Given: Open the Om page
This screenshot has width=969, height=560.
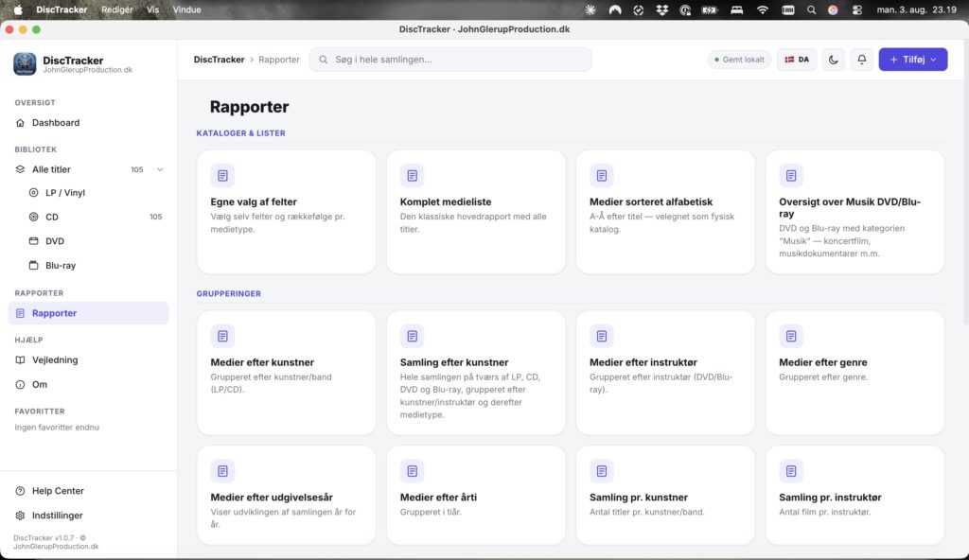Looking at the screenshot, I should pos(88,384).
